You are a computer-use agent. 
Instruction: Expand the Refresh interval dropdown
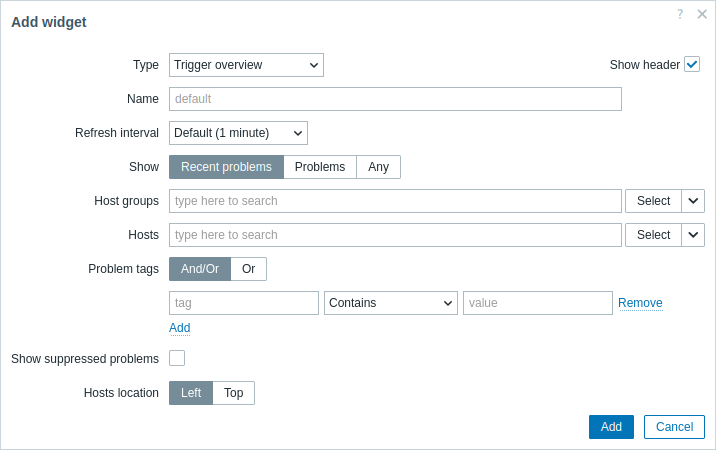[238, 133]
